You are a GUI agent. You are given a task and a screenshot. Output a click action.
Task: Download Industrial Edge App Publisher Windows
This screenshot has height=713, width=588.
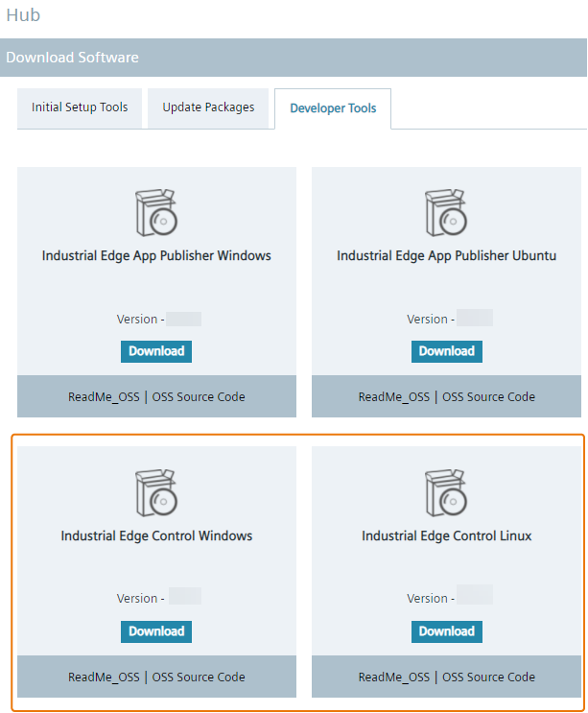(x=156, y=351)
